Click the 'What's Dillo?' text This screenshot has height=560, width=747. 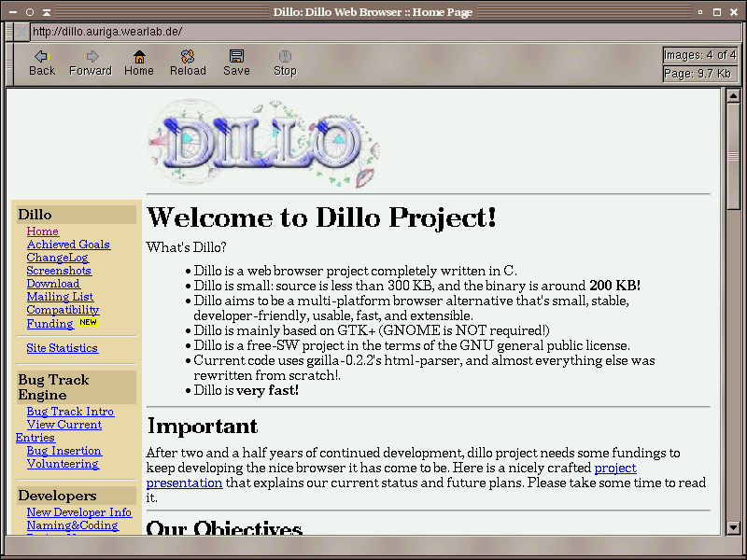pos(186,247)
